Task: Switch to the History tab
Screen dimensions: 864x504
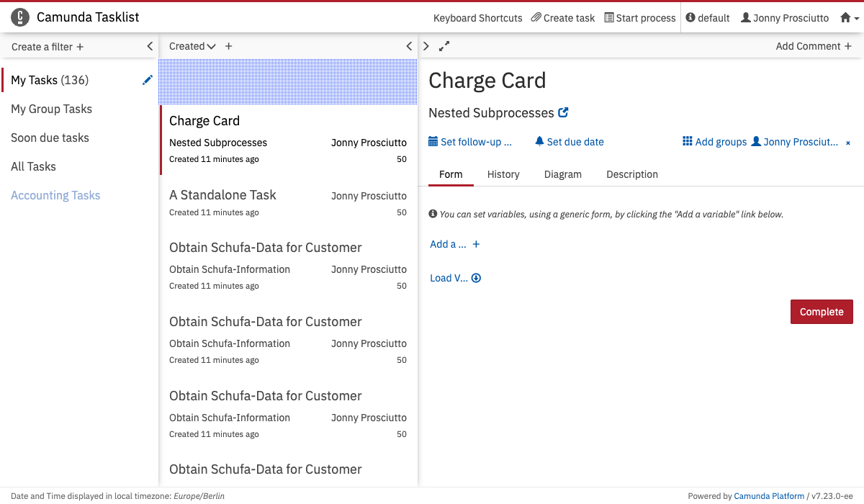Action: (503, 174)
